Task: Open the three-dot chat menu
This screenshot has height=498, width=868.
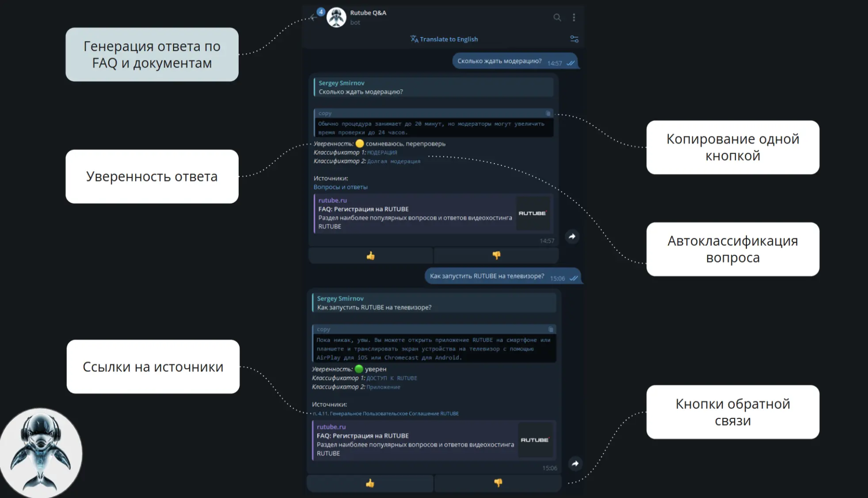Action: pos(574,18)
